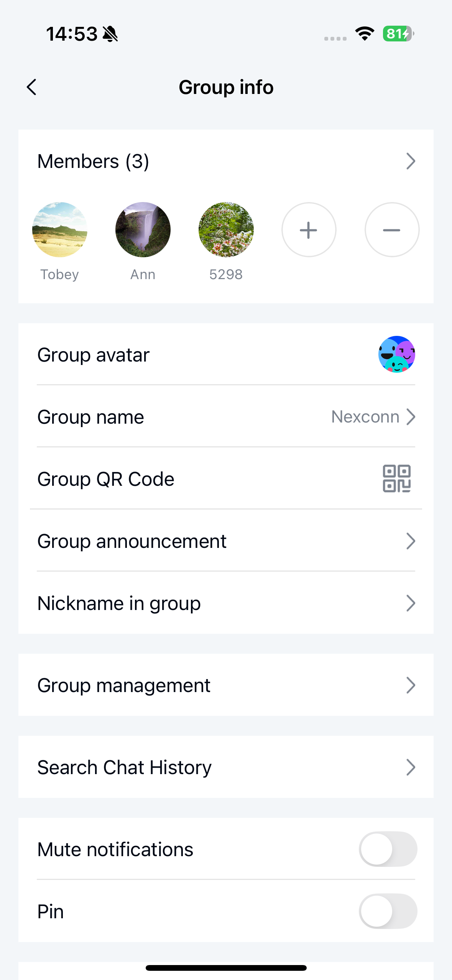Viewport: 452px width, 980px height.
Task: Open the Group management row
Action: 226,685
